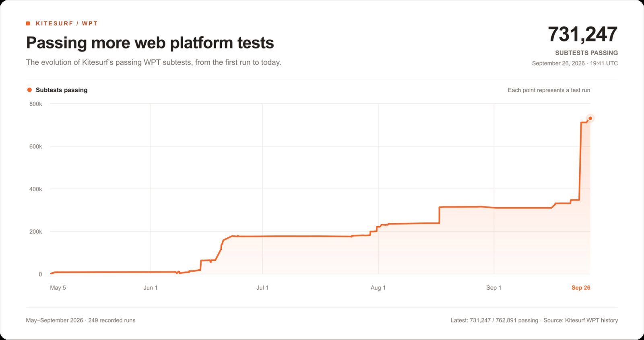The height and width of the screenshot is (340, 644).
Task: Click the Jul 1 x-axis label
Action: pos(262,288)
